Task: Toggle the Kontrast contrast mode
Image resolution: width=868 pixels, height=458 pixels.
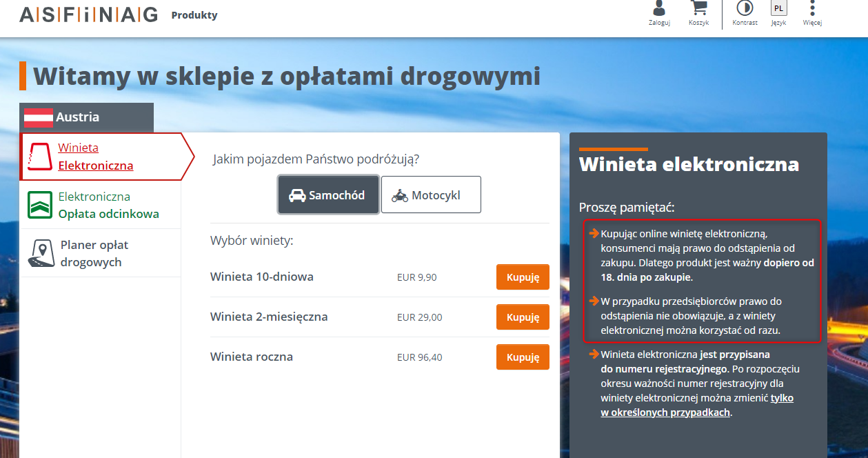Action: [x=745, y=14]
